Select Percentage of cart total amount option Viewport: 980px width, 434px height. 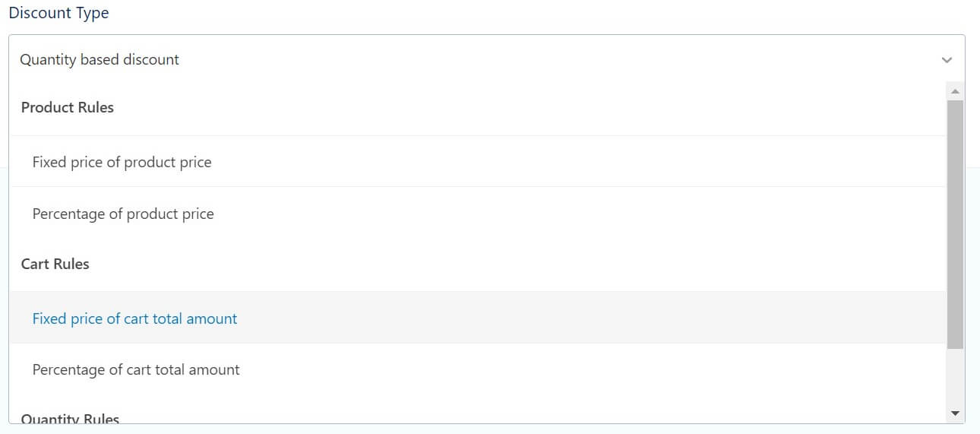(136, 370)
